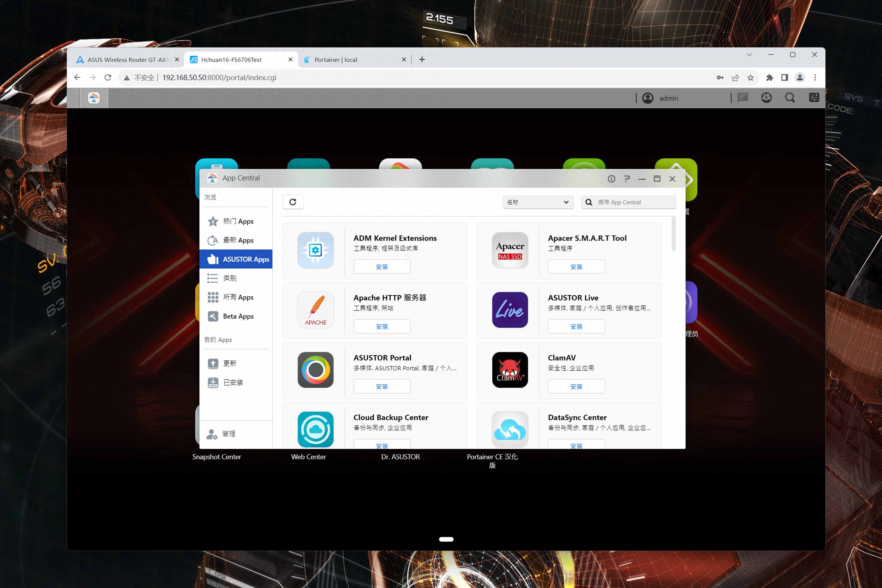Screen dimensions: 882x588
Task: Open the ADM notifications message icon
Action: tap(742, 98)
